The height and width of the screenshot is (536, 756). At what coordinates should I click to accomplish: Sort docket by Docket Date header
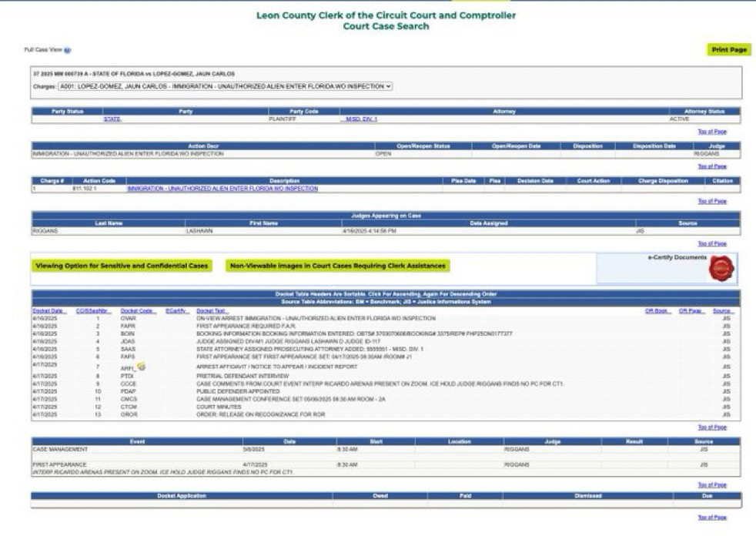tap(49, 310)
